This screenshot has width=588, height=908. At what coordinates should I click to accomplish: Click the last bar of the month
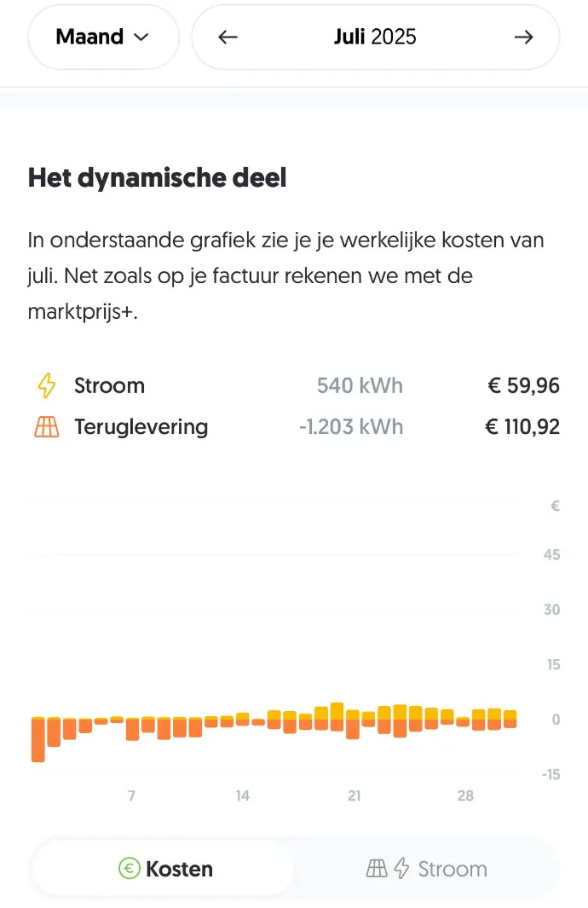(510, 719)
